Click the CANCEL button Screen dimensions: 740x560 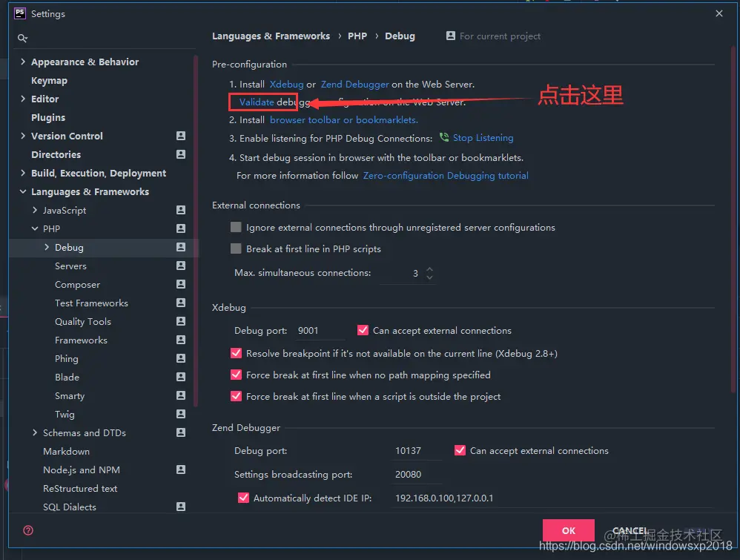pos(630,530)
